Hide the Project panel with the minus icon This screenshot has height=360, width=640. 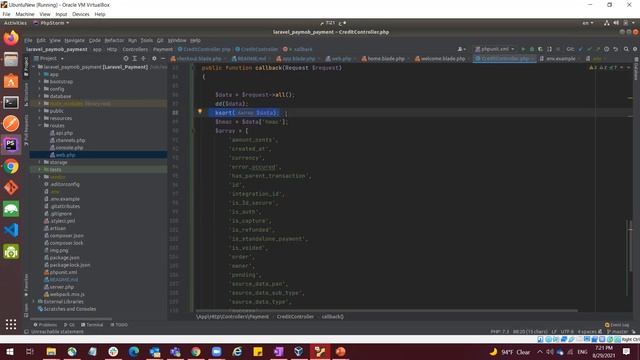point(162,58)
